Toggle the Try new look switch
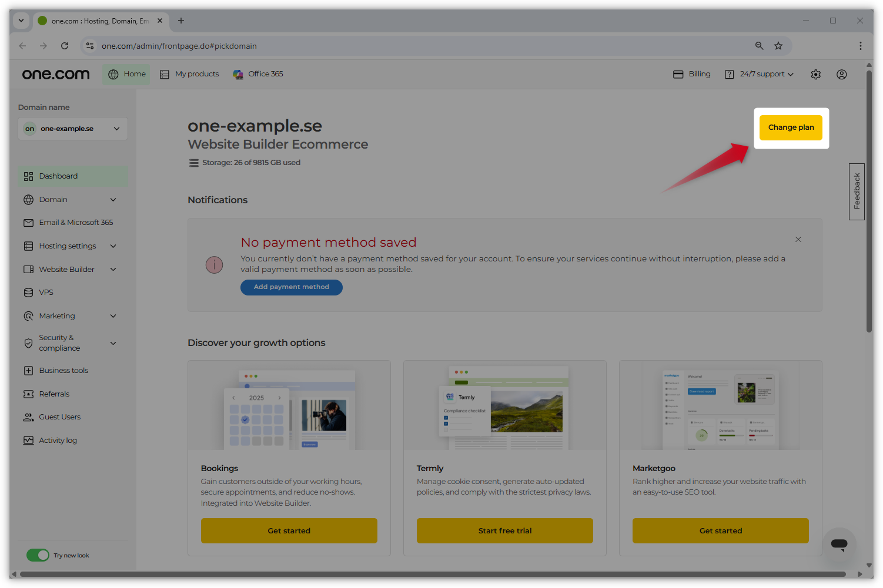 38,555
